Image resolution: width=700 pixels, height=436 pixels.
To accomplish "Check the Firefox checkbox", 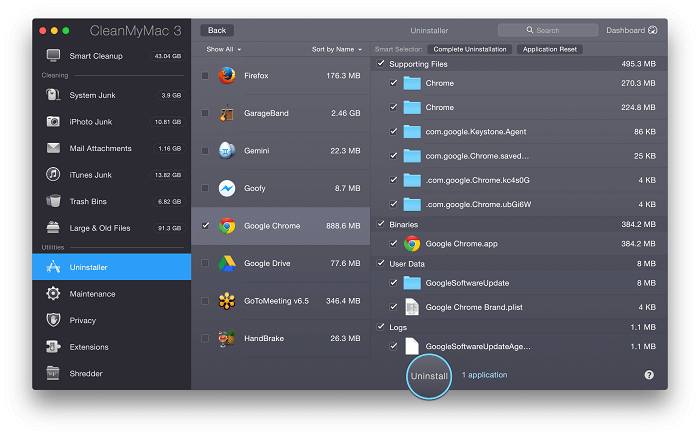I will tap(205, 75).
